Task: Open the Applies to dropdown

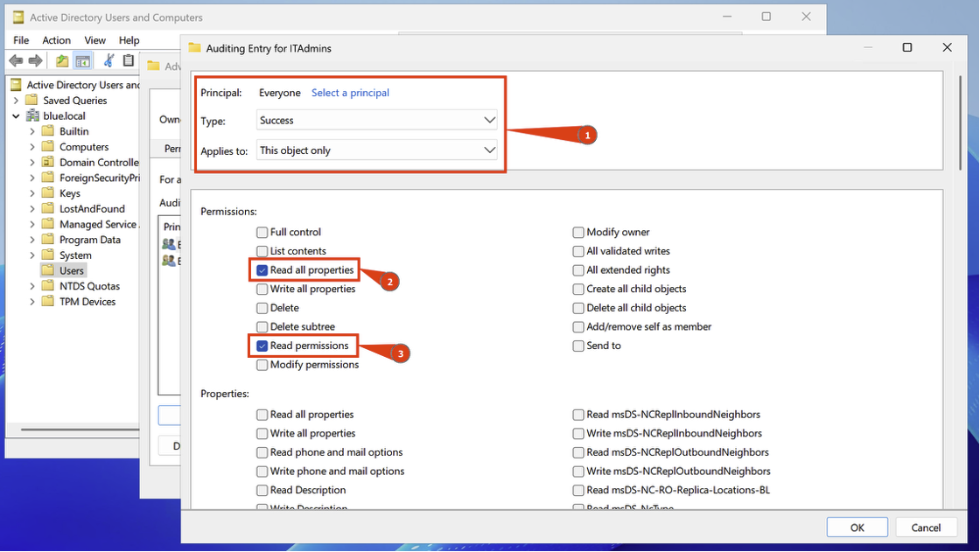Action: coord(377,150)
